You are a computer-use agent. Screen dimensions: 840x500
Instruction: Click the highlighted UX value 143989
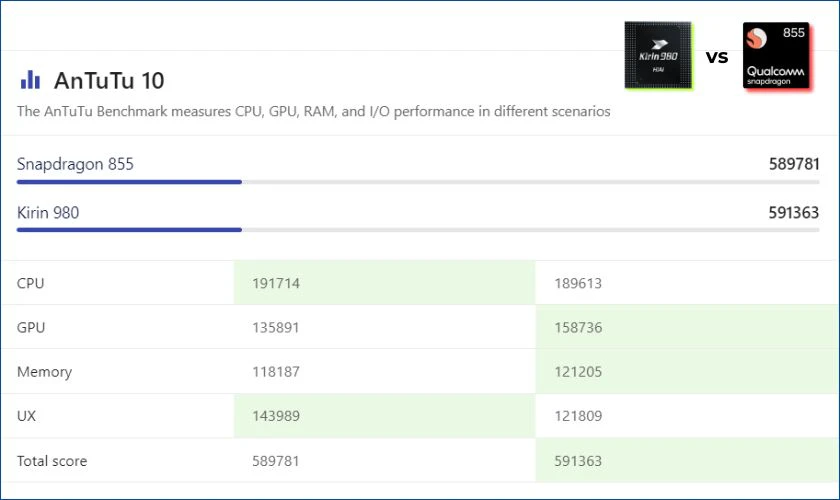tap(277, 416)
